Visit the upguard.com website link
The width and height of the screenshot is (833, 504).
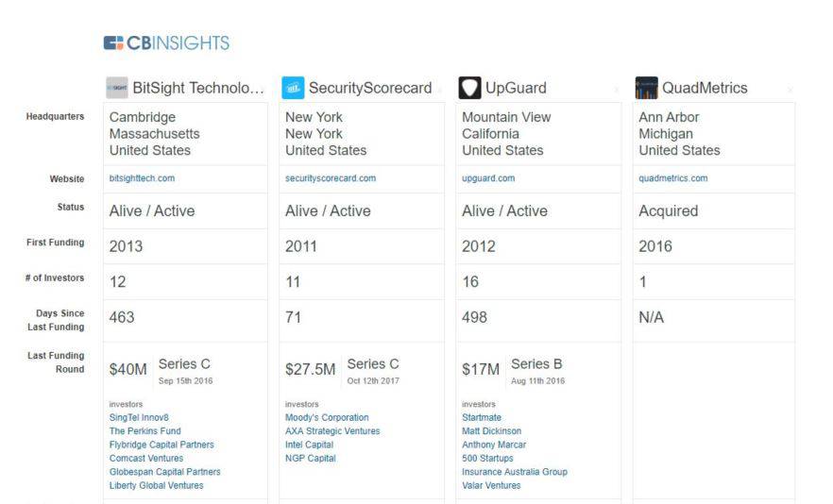[488, 178]
